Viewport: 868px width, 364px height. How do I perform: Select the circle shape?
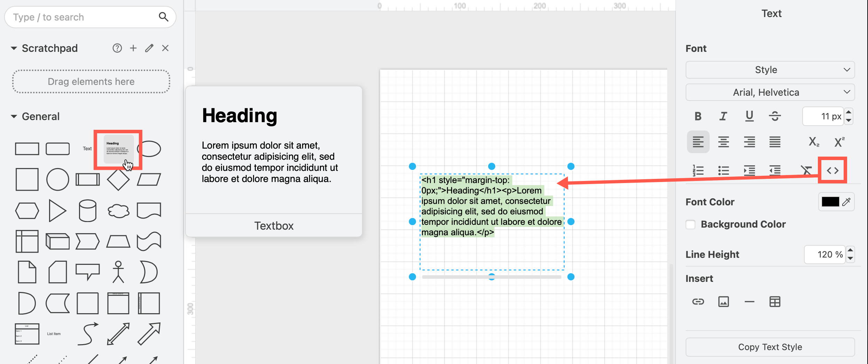[x=58, y=180]
